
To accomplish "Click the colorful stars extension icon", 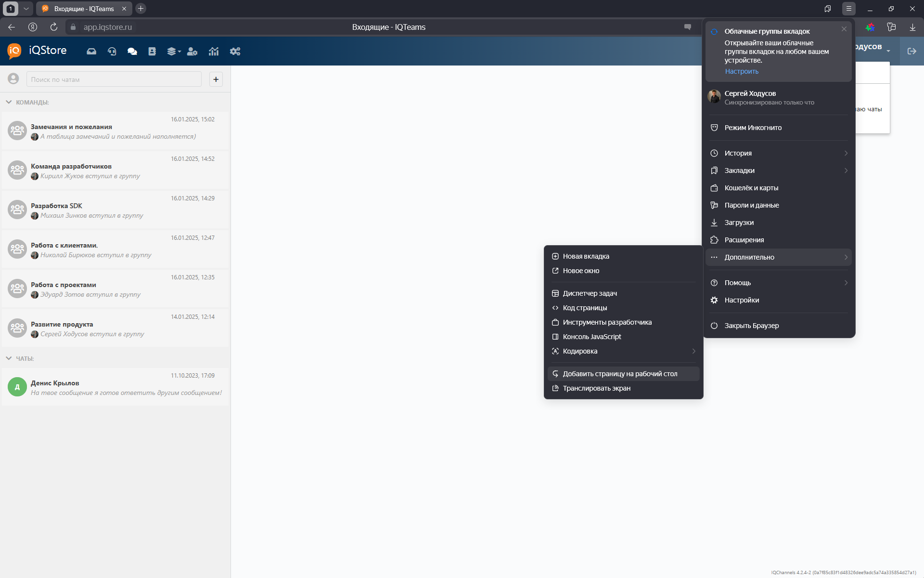I will point(870,27).
